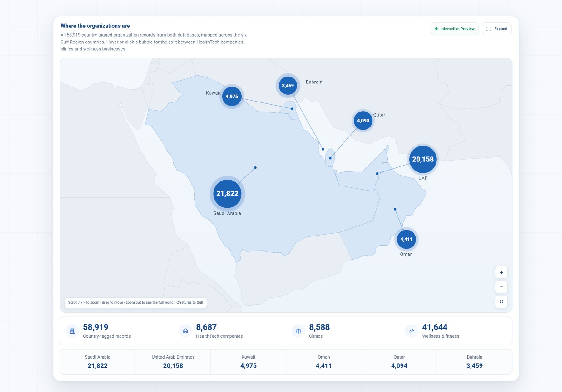Image resolution: width=562 pixels, height=392 pixels.
Task: Click the building icon beside Country-tagged records
Action: tap(72, 331)
